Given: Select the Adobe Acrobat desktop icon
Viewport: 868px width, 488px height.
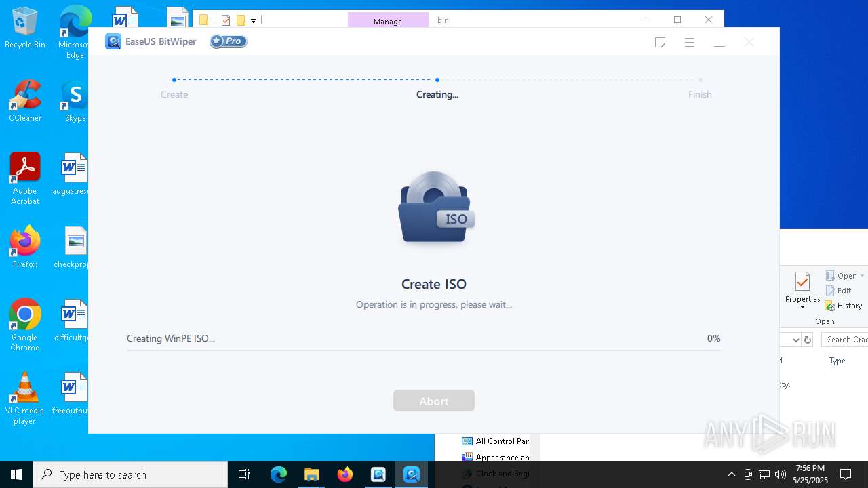Looking at the screenshot, I should pos(25,179).
